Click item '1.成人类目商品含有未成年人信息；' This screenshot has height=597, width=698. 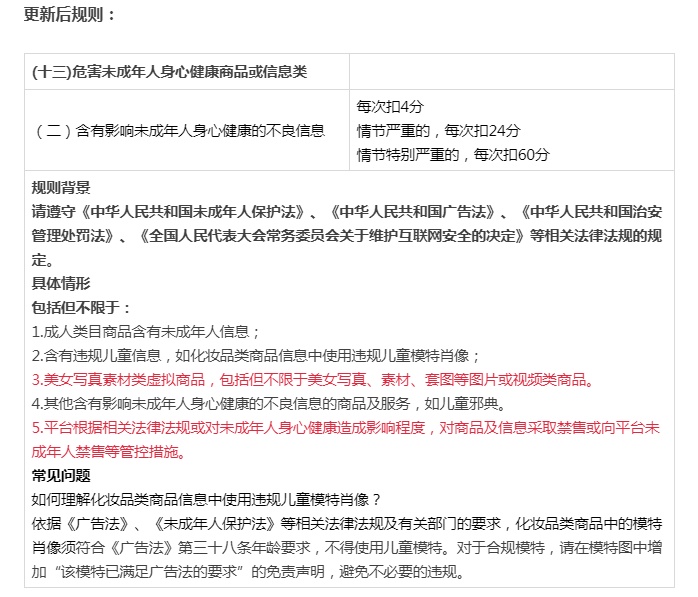pyautogui.click(x=146, y=332)
